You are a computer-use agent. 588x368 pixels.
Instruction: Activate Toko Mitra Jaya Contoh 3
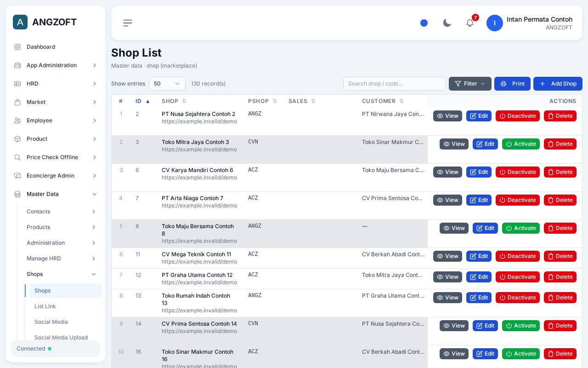[521, 144]
